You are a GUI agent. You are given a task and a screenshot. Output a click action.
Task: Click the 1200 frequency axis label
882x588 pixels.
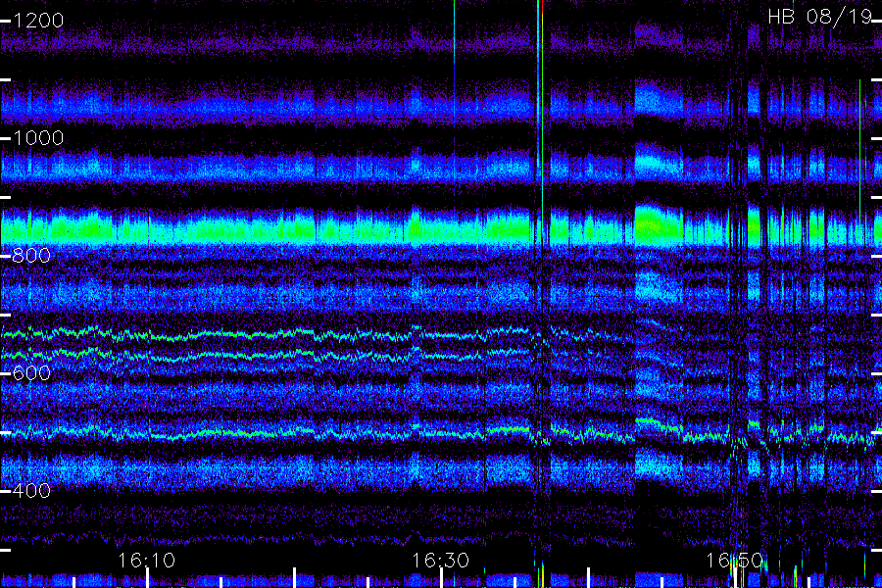point(38,21)
